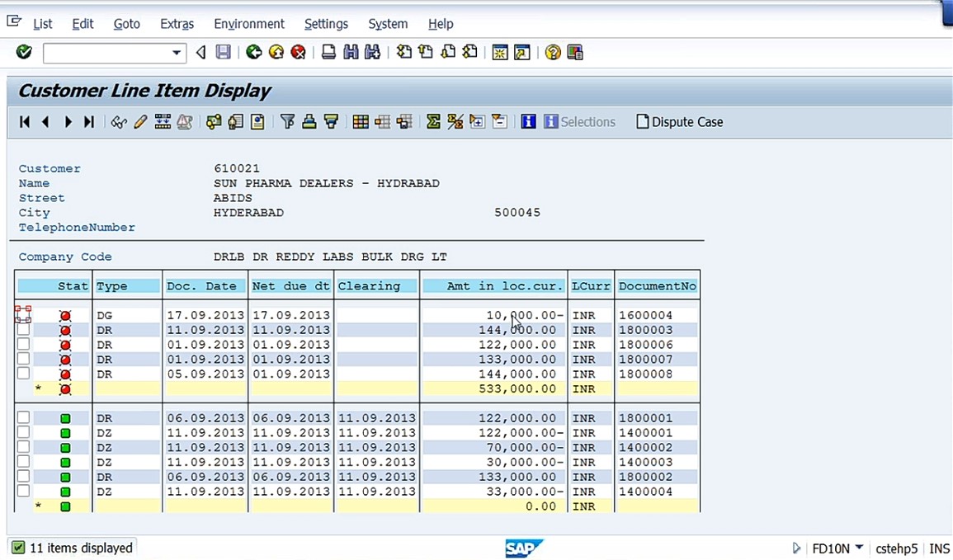This screenshot has width=953, height=560.
Task: Click the '11 items displayed' status message
Action: pos(81,548)
